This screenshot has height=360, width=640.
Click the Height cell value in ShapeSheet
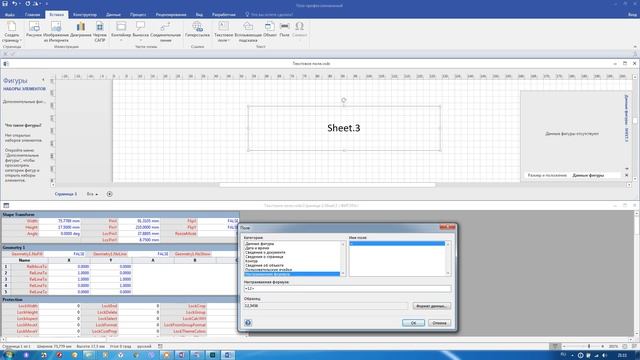point(60,227)
